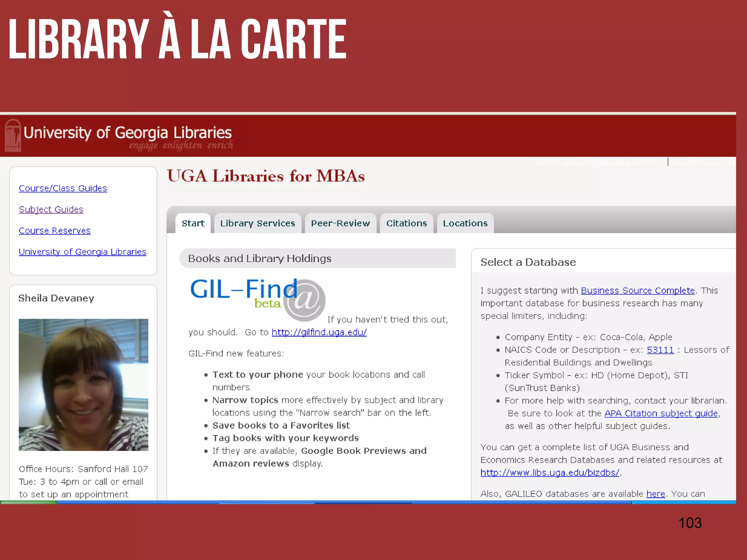
Task: Click the UGA arch logo icon
Action: (13, 136)
